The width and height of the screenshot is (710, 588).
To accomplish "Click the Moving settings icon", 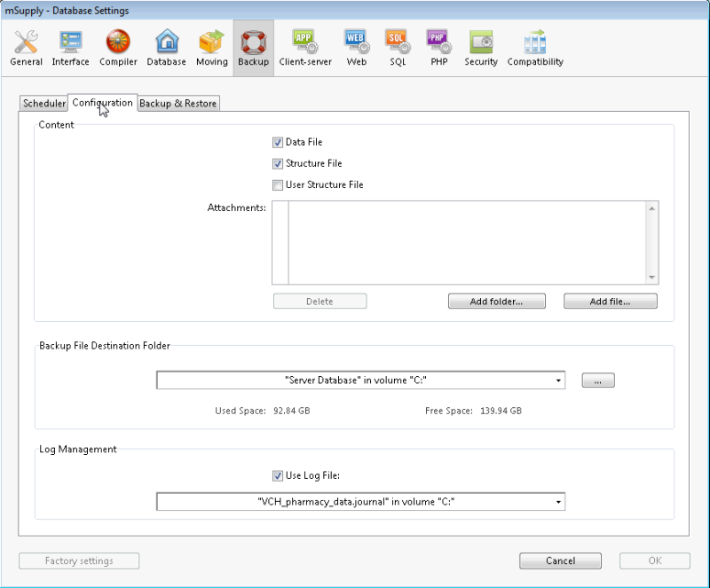I will coord(211,46).
